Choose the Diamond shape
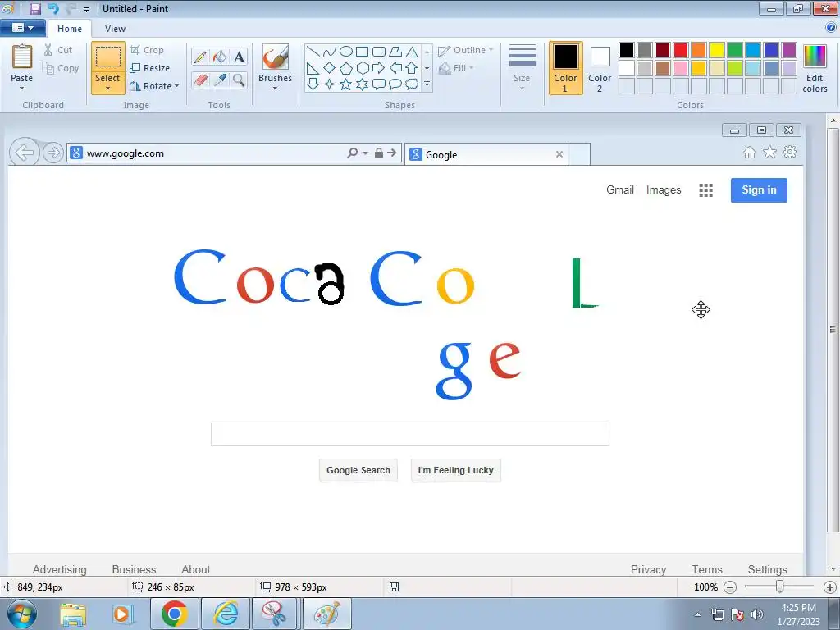This screenshot has height=630, width=840. [x=330, y=68]
